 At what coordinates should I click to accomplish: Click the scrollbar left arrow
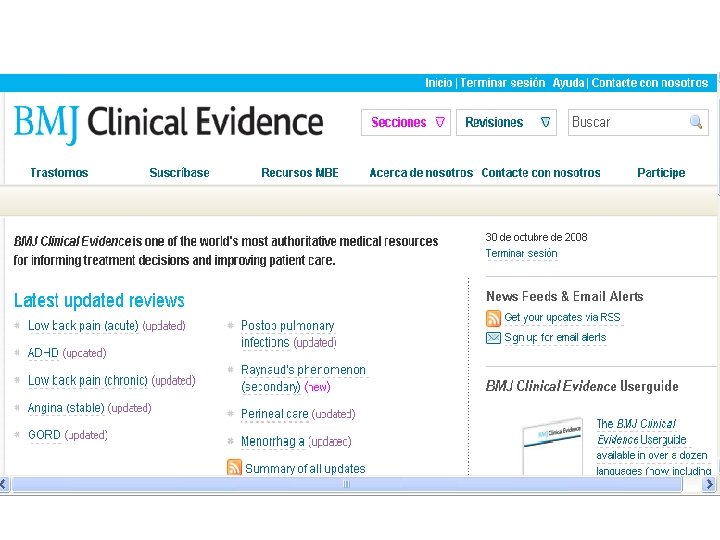coord(4,484)
